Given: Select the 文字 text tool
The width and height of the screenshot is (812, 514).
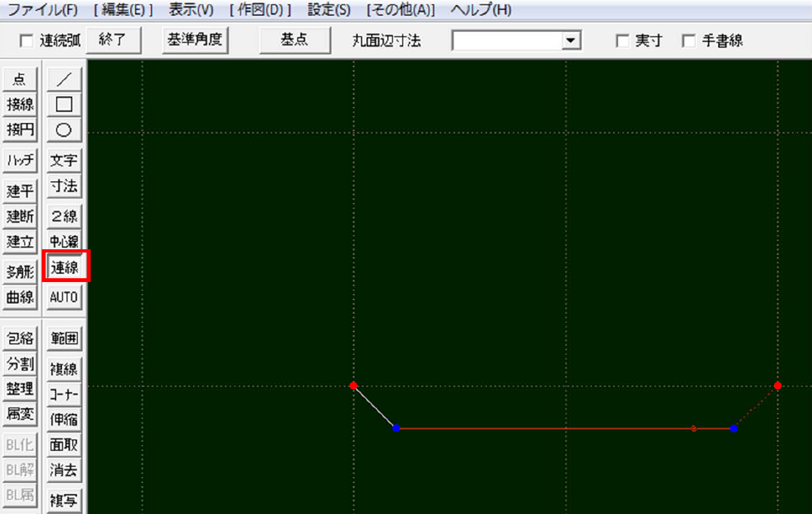Looking at the screenshot, I should pyautogui.click(x=64, y=161).
